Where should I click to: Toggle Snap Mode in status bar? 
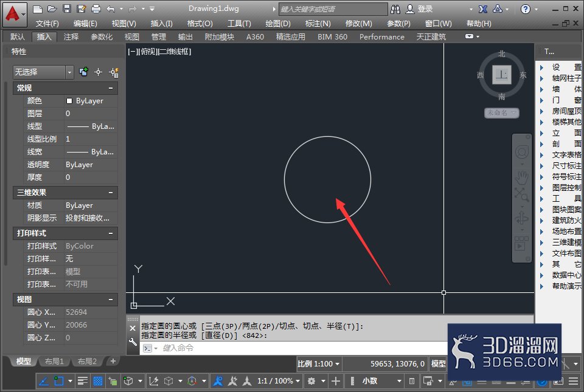58,381
